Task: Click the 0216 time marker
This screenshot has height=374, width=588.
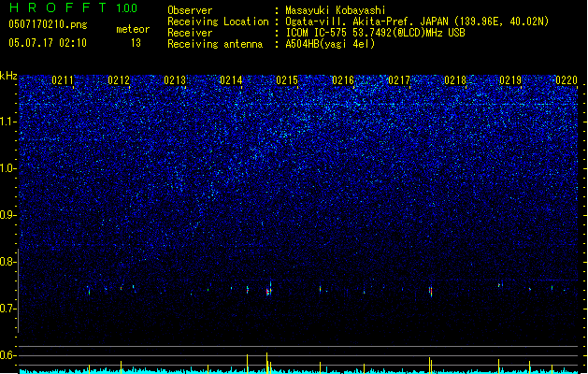Action: (343, 80)
